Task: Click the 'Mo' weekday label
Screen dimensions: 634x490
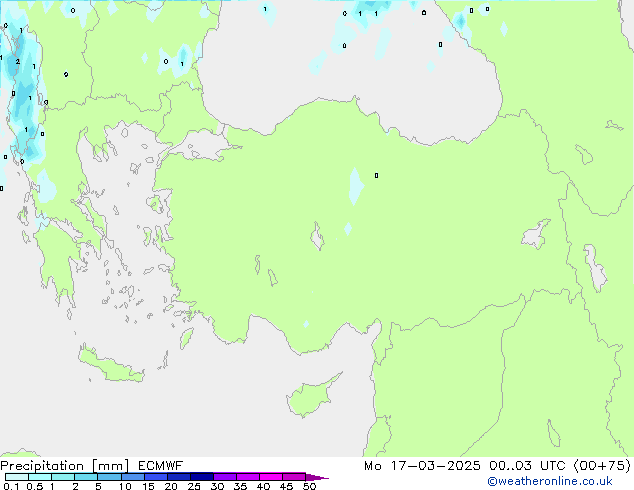Action: tap(372, 466)
